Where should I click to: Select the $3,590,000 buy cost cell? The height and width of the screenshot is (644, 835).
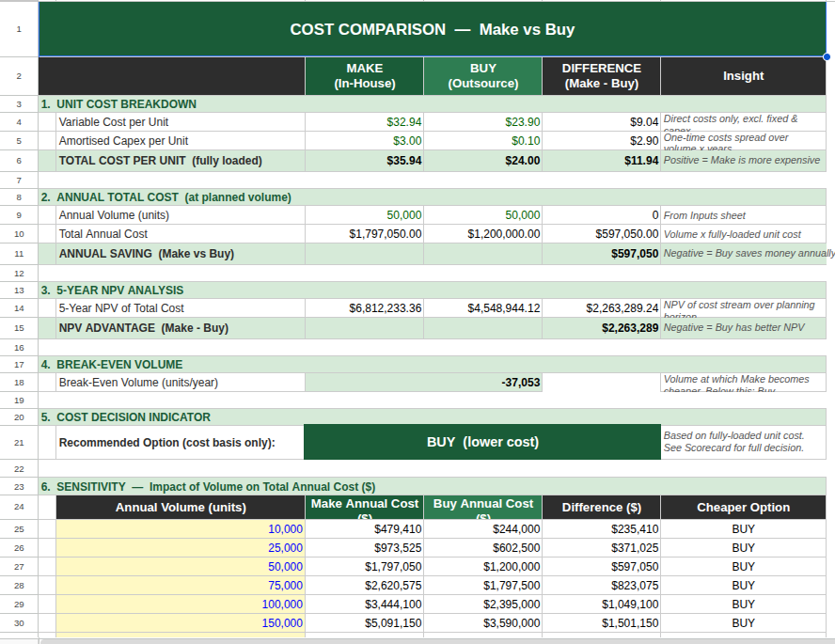click(x=483, y=622)
